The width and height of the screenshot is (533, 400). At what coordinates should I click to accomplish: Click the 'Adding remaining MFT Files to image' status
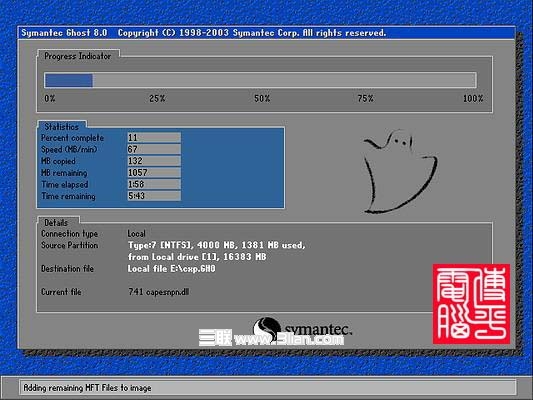tap(87, 388)
